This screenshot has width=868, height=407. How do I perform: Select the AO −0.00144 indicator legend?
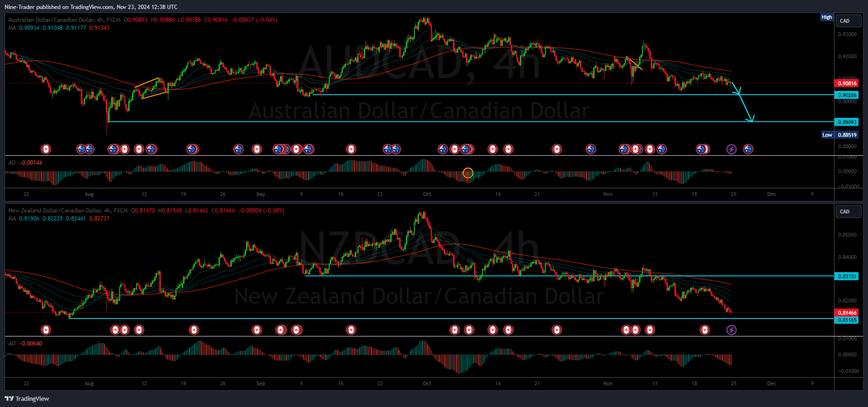(x=25, y=163)
